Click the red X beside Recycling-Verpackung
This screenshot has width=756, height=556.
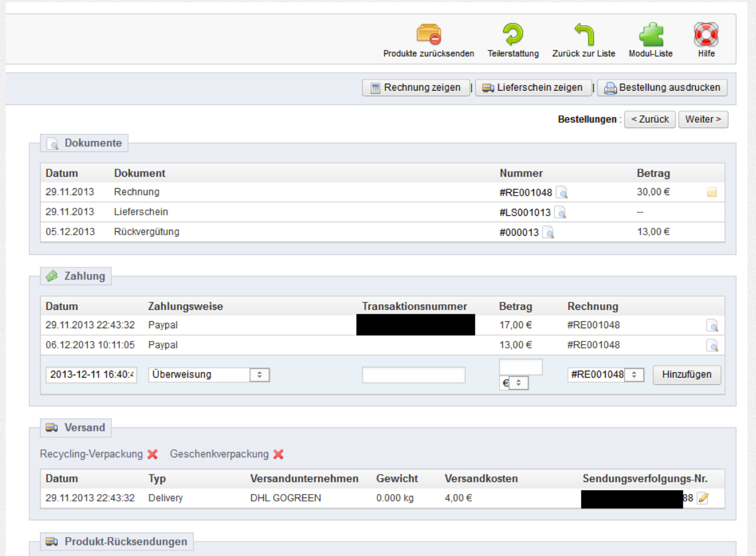(153, 454)
